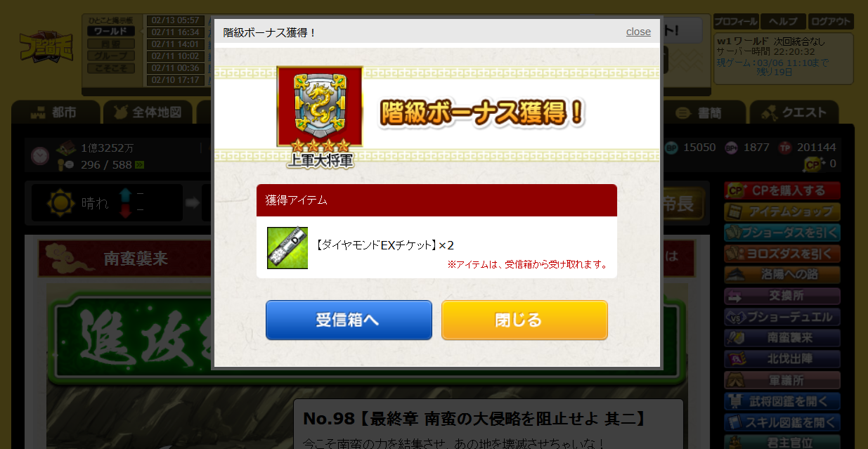Select the グループ bulletin board filter
The image size is (868, 449).
pyautogui.click(x=110, y=55)
